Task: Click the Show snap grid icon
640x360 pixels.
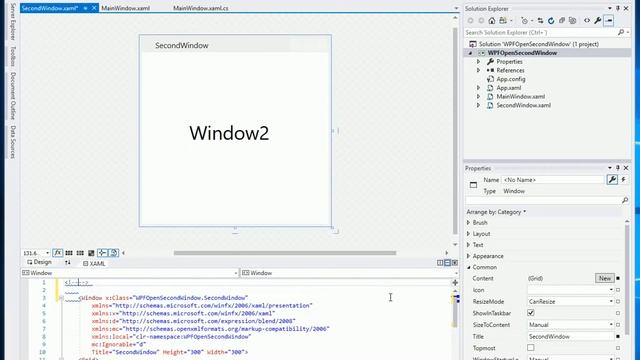Action: [x=69, y=253]
